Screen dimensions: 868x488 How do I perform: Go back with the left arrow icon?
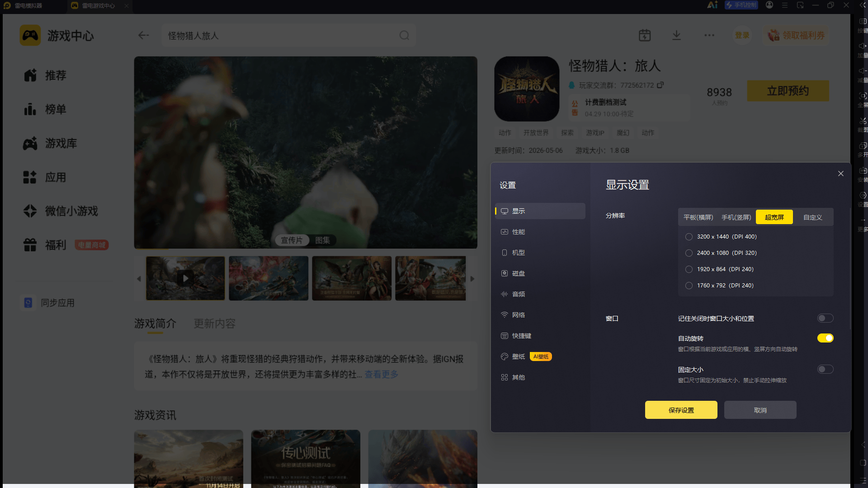143,35
